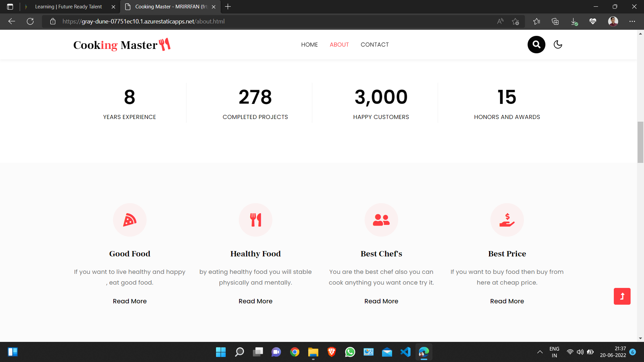Refresh the page

point(30,21)
